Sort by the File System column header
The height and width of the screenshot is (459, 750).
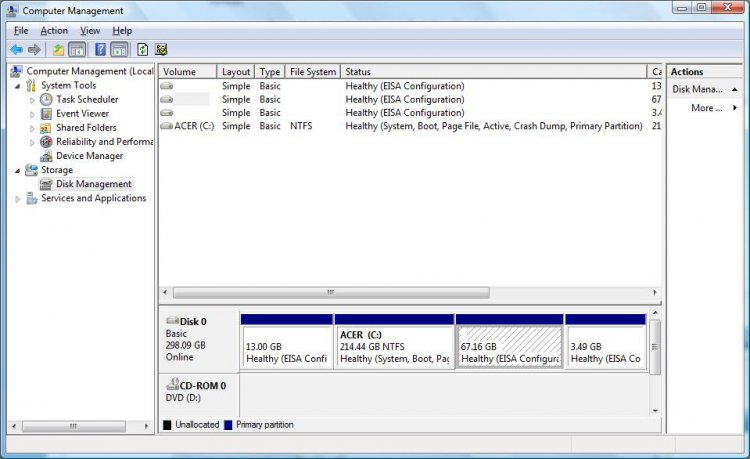point(312,72)
